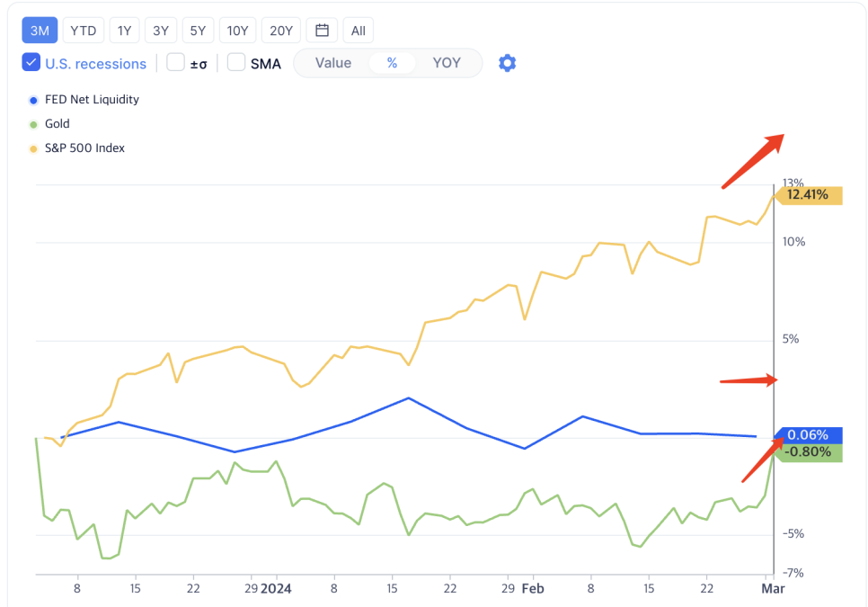Open the custom date range calendar icon
Viewport: 868px width, 607px height.
[x=322, y=31]
